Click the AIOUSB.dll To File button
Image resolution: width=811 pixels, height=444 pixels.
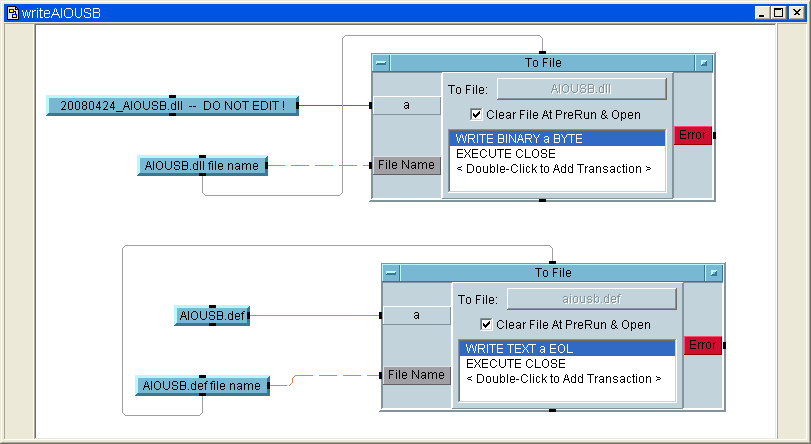[581, 89]
